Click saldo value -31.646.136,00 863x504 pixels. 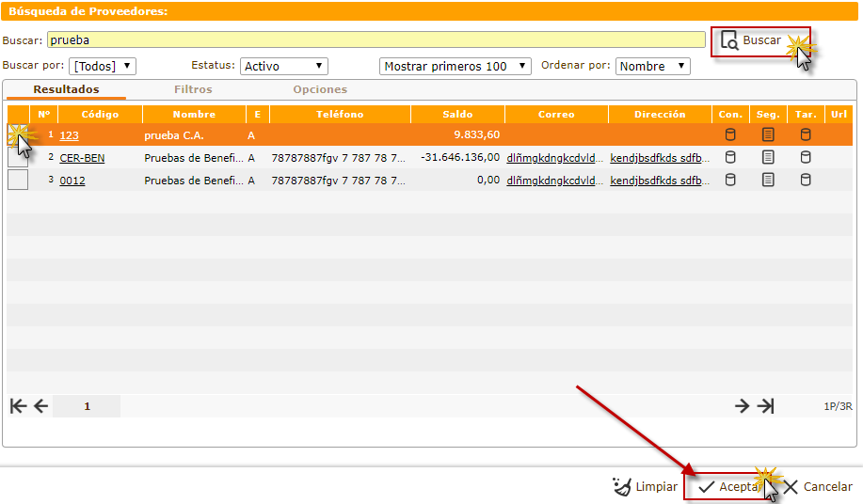tap(460, 157)
